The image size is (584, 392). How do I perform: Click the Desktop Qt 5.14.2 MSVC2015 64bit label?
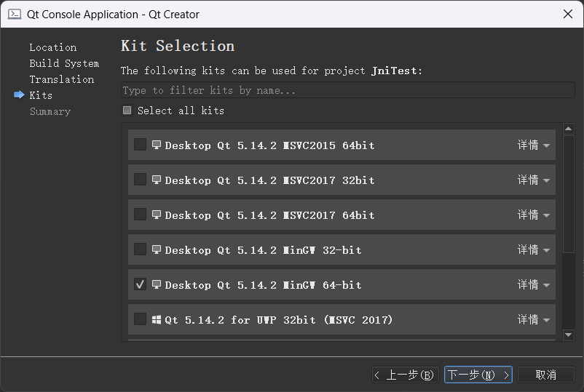tap(269, 145)
